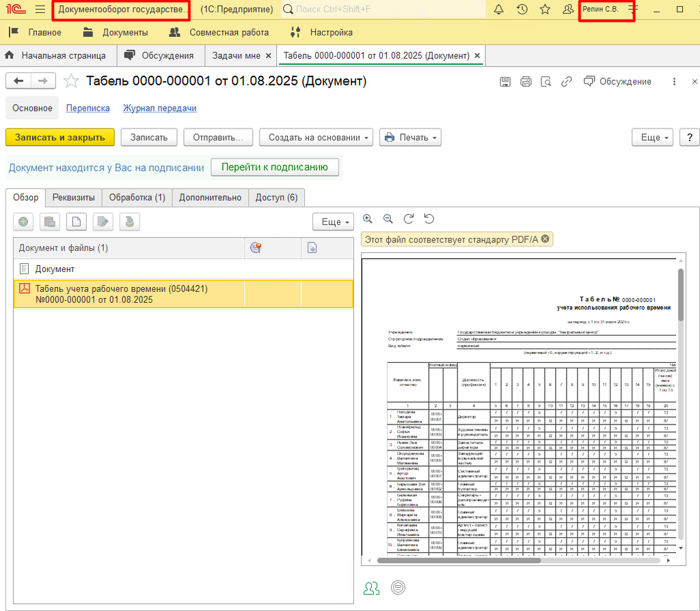Open the Печать dropdown menu

(x=410, y=137)
